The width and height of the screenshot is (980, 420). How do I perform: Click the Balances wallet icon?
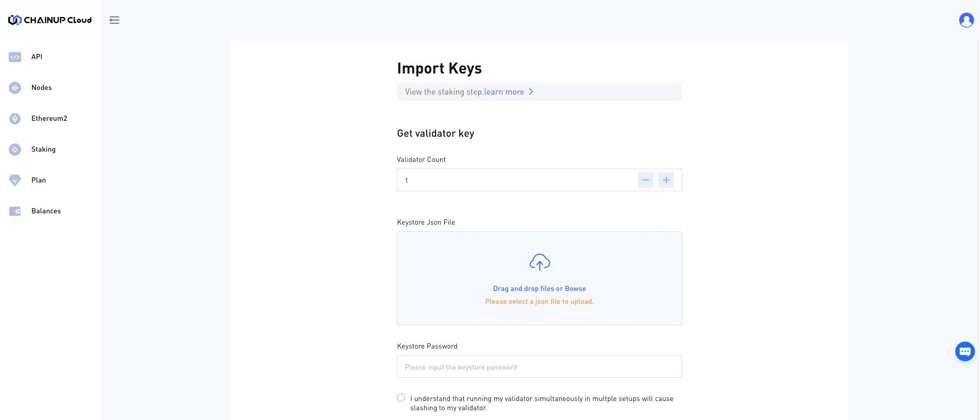coord(15,211)
